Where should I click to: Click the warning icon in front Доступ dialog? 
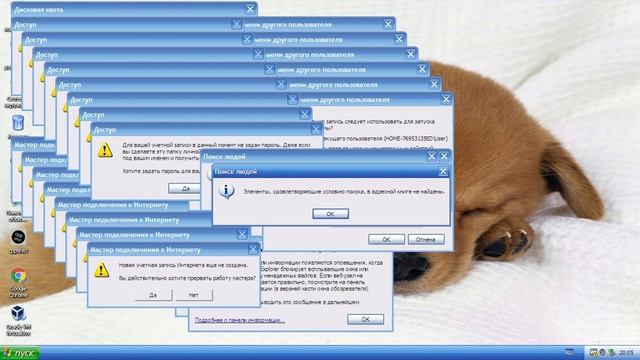[105, 150]
